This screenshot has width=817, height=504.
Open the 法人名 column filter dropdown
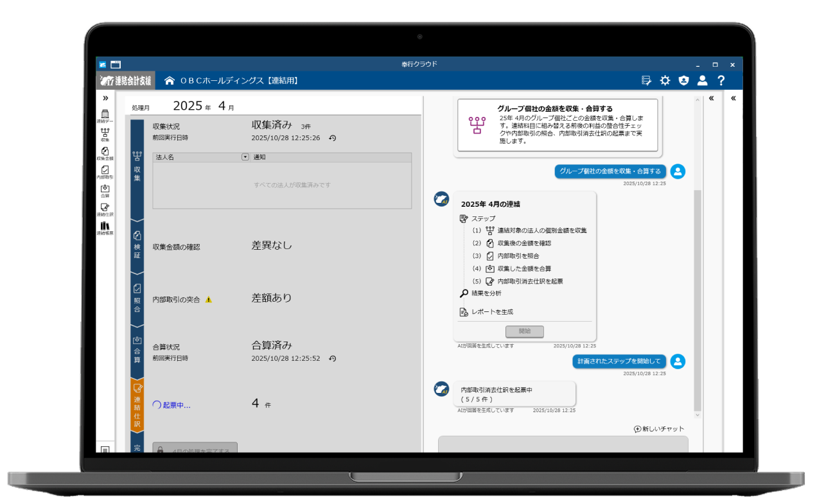click(245, 157)
